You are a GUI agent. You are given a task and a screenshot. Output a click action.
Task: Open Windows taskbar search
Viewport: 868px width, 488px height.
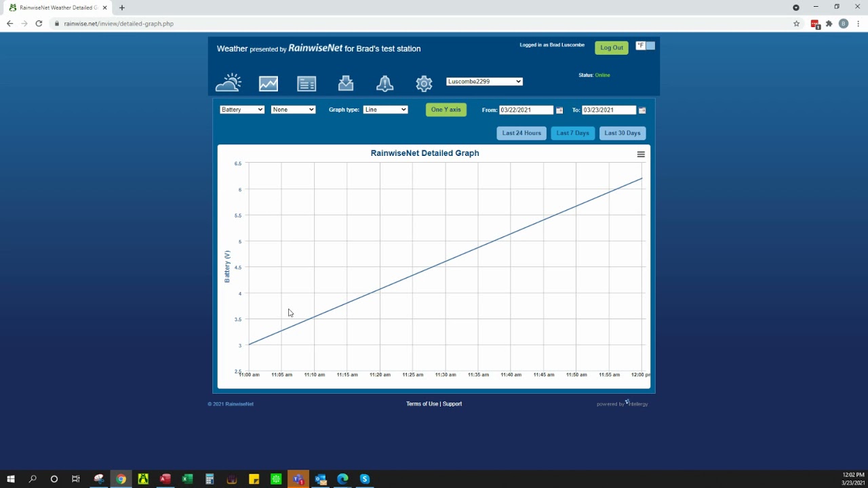click(33, 479)
